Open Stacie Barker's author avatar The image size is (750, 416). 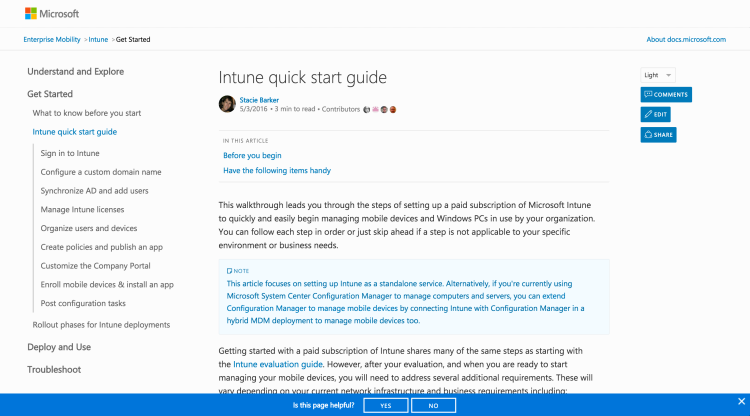coord(227,104)
